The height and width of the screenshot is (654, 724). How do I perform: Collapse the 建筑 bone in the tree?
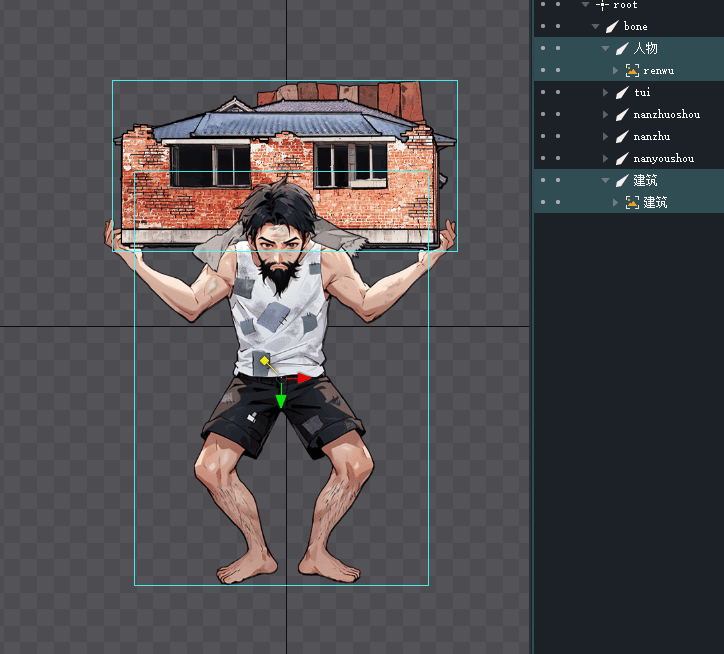[x=606, y=180]
